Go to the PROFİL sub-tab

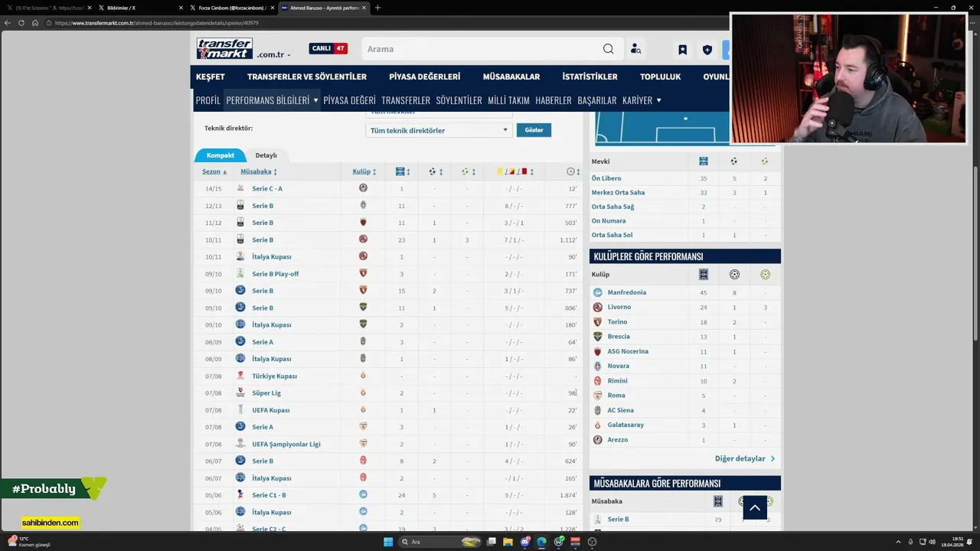(x=207, y=100)
